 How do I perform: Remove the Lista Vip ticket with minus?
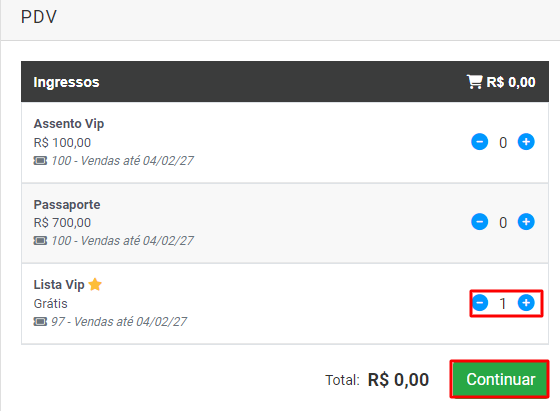(480, 303)
